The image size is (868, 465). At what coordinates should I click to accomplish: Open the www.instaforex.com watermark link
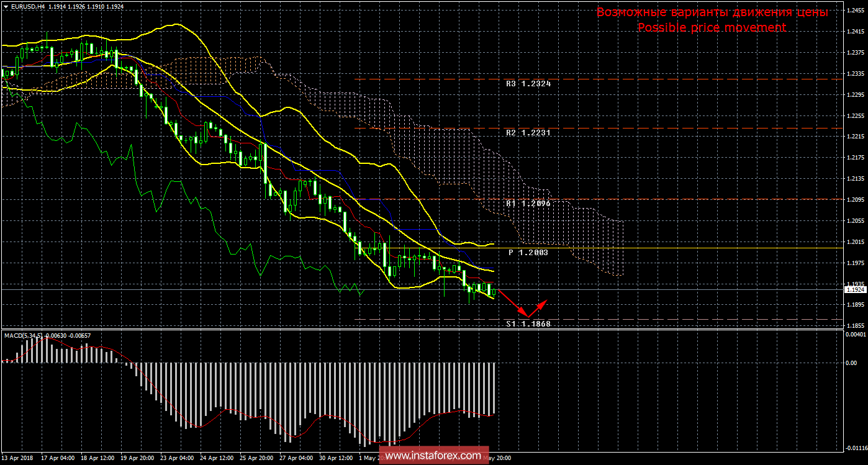point(433,456)
